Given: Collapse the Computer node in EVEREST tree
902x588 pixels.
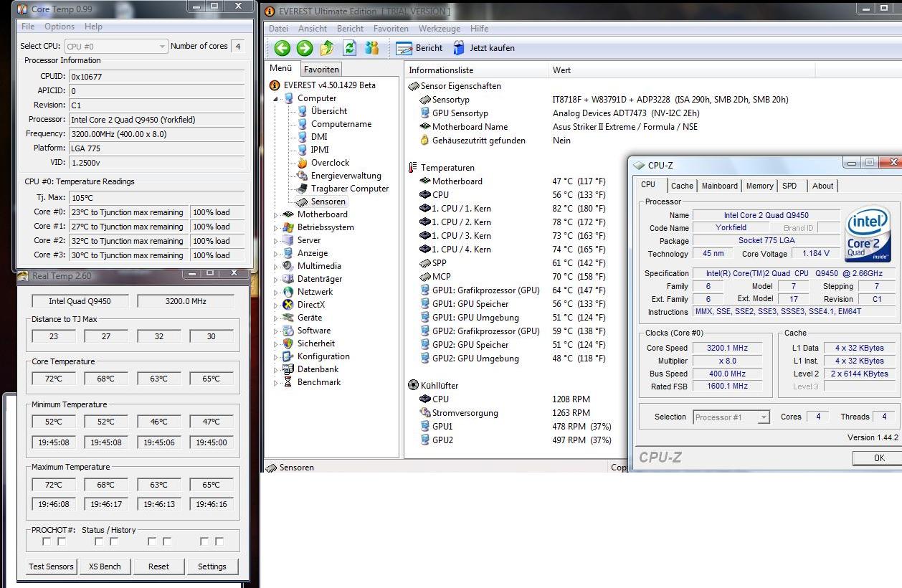Looking at the screenshot, I should [x=276, y=99].
